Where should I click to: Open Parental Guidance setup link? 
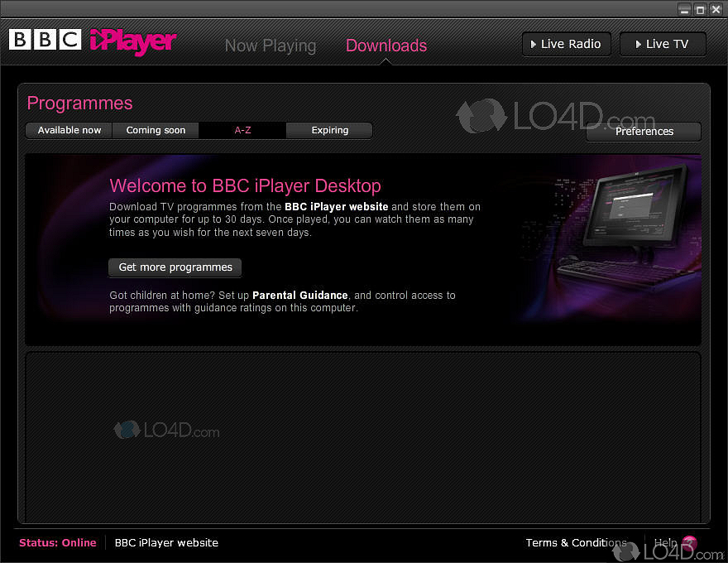(x=300, y=296)
